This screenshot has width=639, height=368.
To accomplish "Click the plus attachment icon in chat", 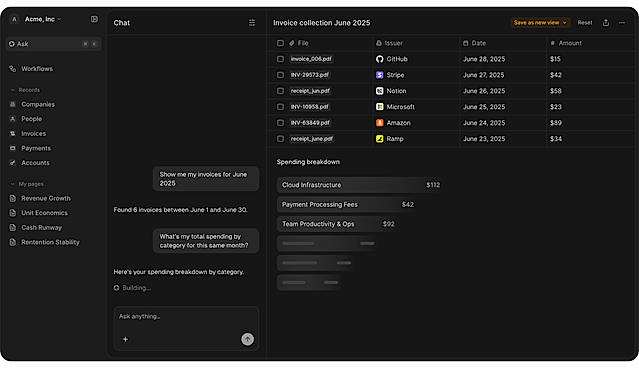I will click(x=126, y=339).
